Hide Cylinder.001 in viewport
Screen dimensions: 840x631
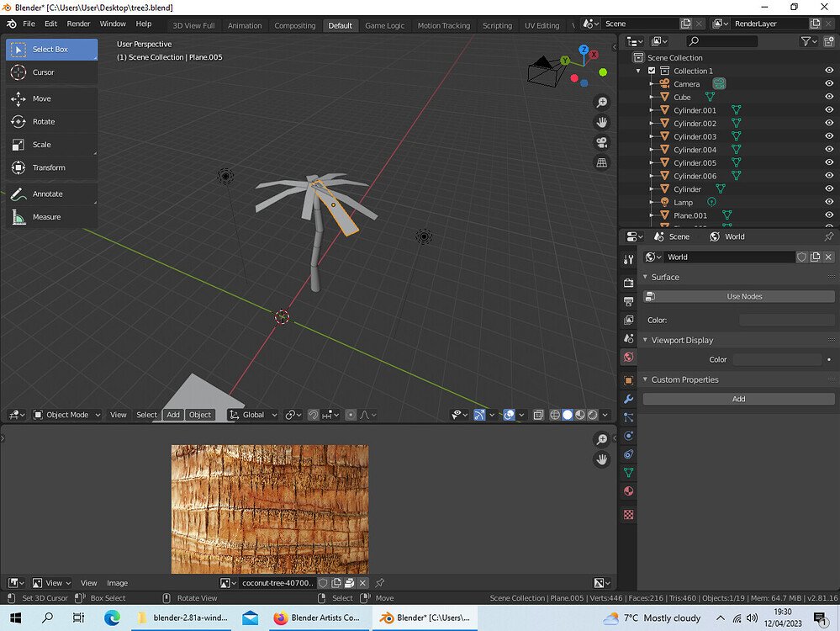pos(829,110)
